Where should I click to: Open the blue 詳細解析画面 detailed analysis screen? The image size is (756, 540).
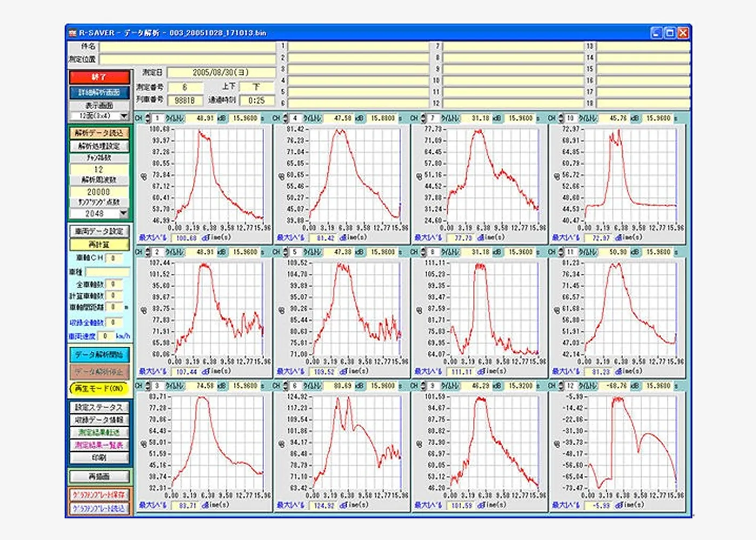[x=99, y=92]
